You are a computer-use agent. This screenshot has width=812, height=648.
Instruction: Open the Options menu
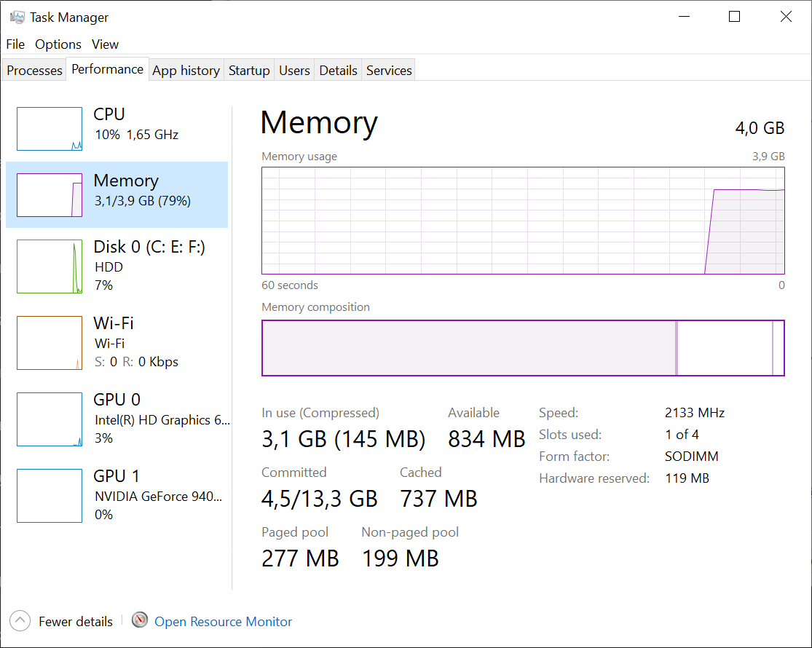(58, 44)
